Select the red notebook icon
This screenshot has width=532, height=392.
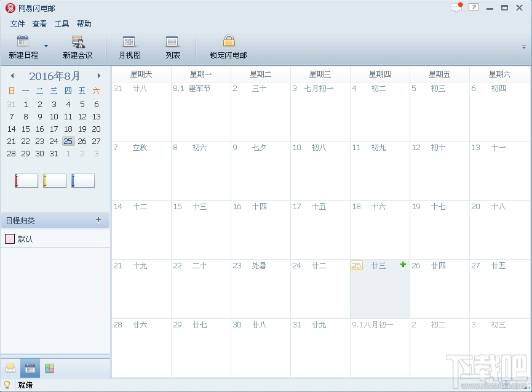click(x=26, y=180)
